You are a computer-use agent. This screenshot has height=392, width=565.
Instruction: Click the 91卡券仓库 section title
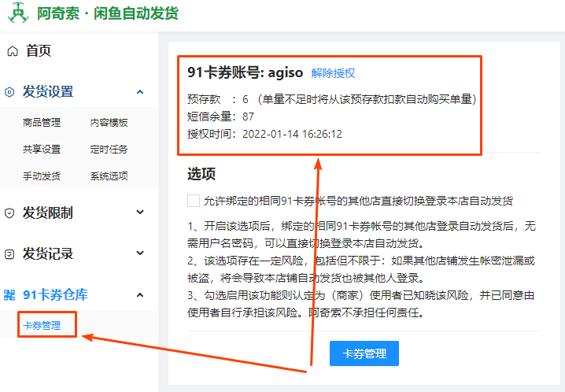point(56,294)
